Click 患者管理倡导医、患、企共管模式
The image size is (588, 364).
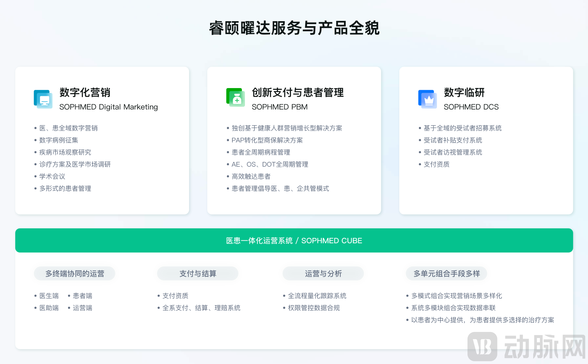(280, 189)
